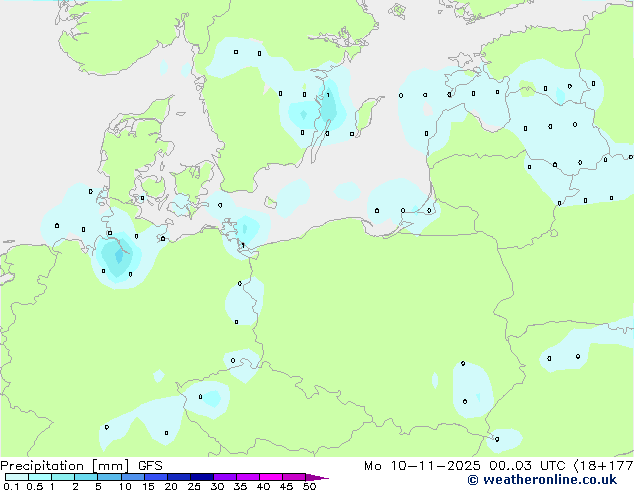Click the 5 to 10 mm legend swatch
This screenshot has width=634, height=490.
109,477
